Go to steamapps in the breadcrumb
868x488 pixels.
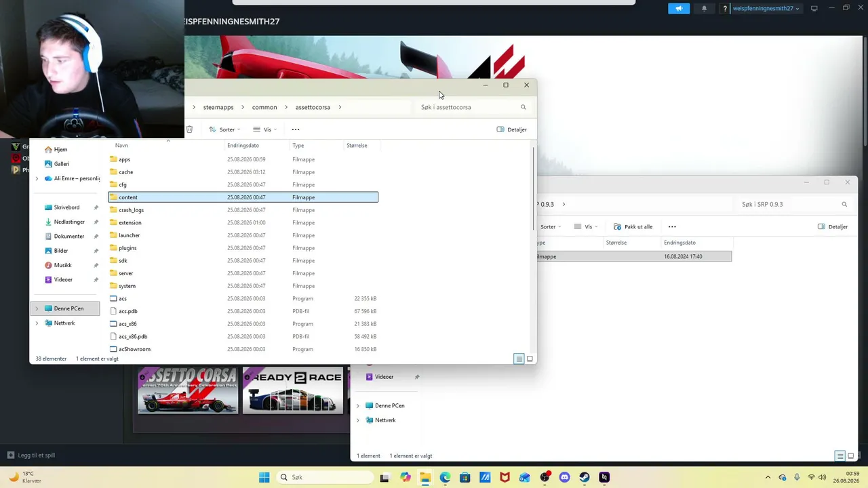coord(218,107)
